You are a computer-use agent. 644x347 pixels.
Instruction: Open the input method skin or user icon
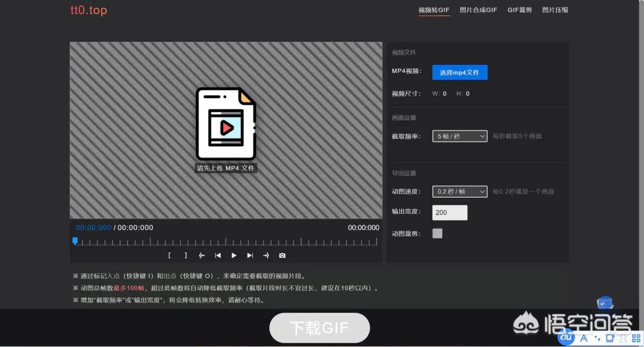(622, 338)
